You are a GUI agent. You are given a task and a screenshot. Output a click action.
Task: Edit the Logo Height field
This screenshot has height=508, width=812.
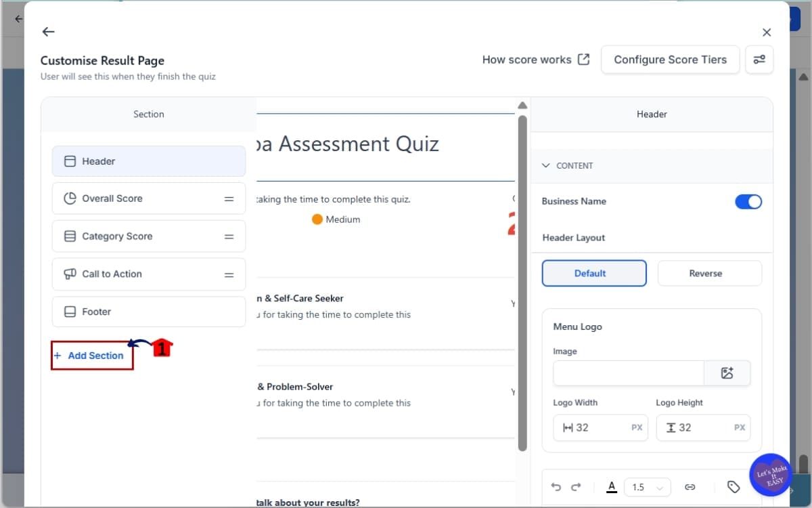(703, 427)
